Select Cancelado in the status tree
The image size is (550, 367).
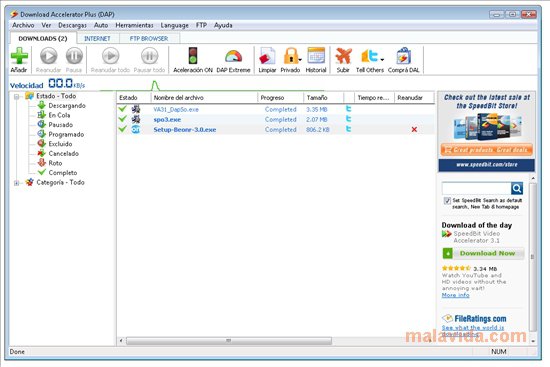click(63, 153)
